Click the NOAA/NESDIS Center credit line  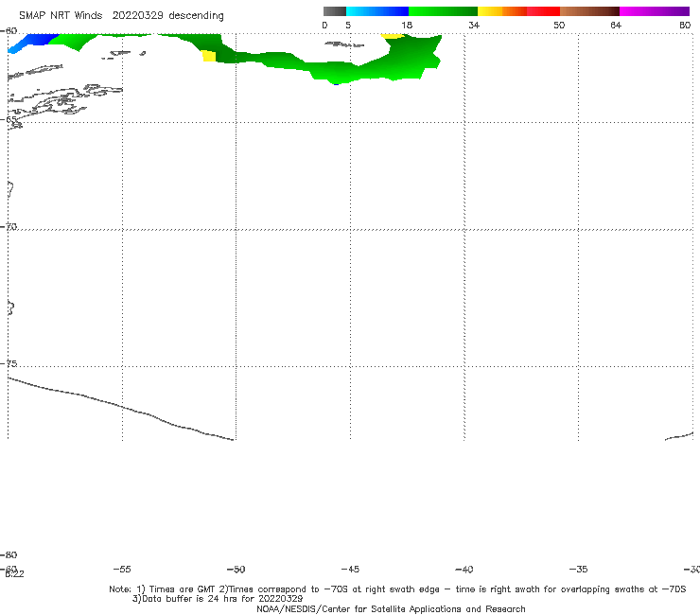tap(391, 609)
